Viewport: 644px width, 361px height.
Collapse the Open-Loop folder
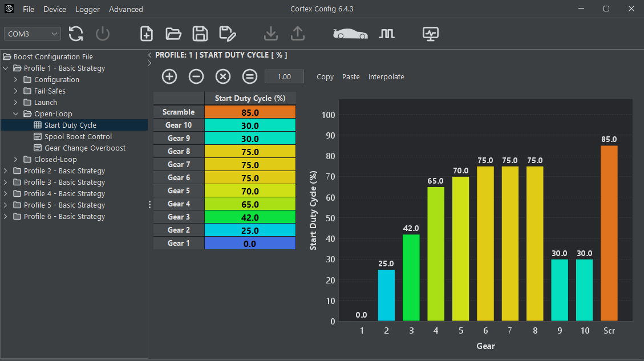coord(16,113)
